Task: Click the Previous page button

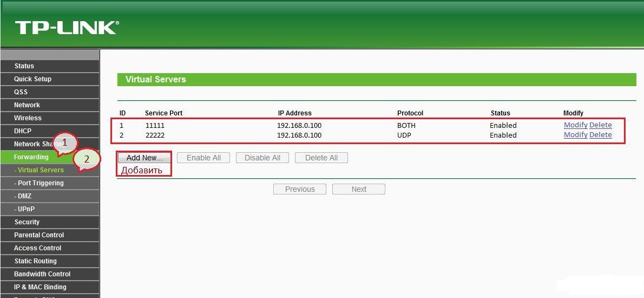Action: click(300, 189)
